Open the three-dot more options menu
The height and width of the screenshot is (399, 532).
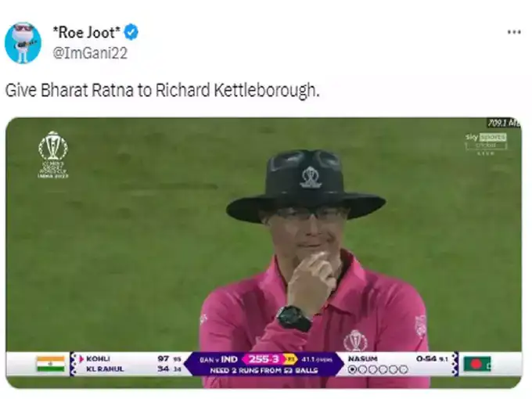pyautogui.click(x=514, y=32)
